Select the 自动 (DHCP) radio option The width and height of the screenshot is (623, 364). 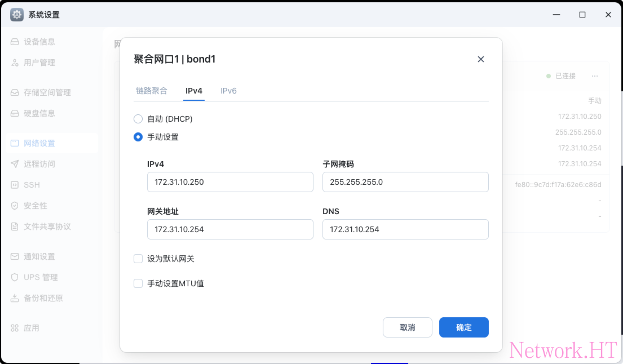(x=138, y=119)
